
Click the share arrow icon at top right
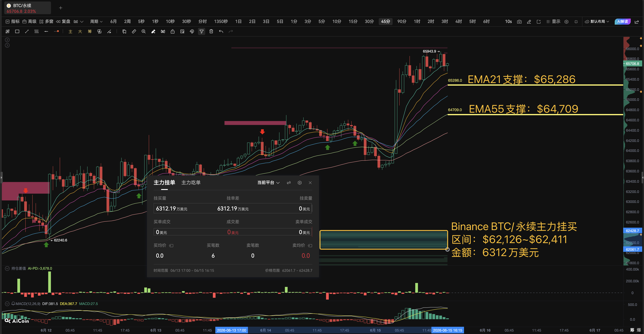pyautogui.click(x=637, y=22)
